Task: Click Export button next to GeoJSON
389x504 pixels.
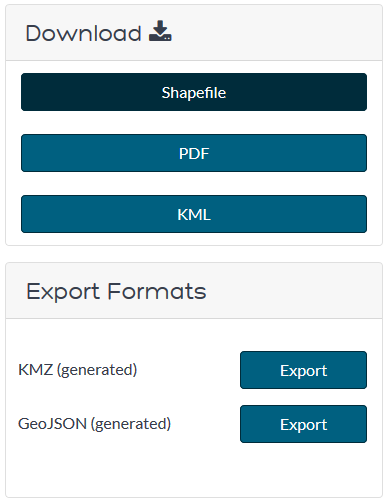Action: pos(303,424)
